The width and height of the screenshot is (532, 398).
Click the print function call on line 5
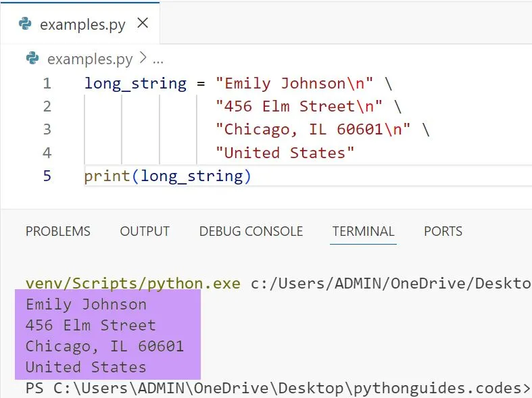(x=107, y=176)
